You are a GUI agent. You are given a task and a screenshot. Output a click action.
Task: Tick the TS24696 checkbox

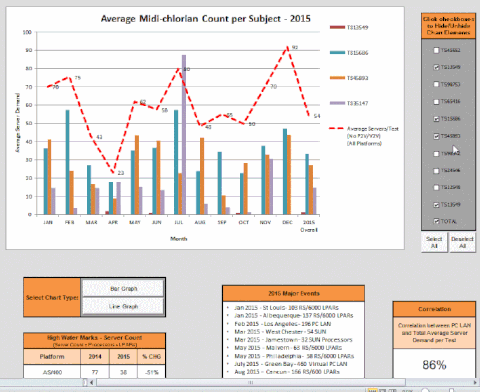[x=436, y=171]
